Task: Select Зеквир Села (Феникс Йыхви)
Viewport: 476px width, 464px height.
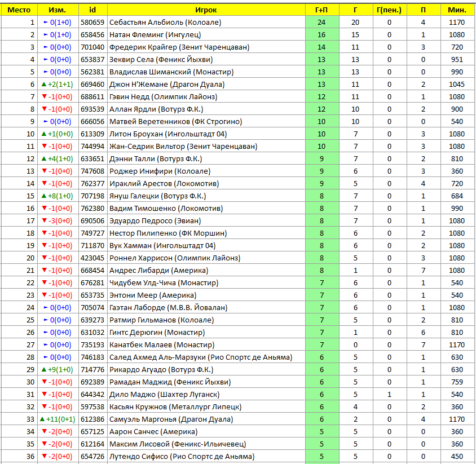Action: 161,60
